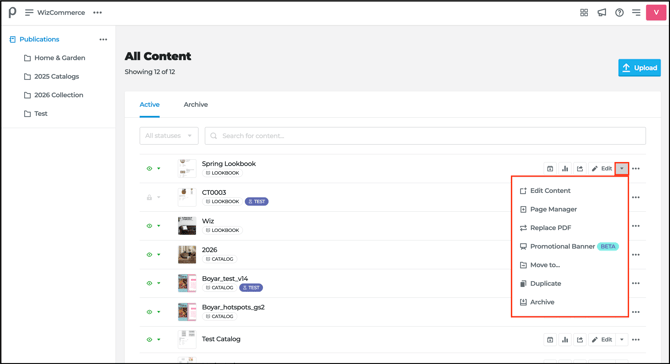
Task: Expand the Edit dropdown arrow for Test Catalog
Action: [622, 340]
